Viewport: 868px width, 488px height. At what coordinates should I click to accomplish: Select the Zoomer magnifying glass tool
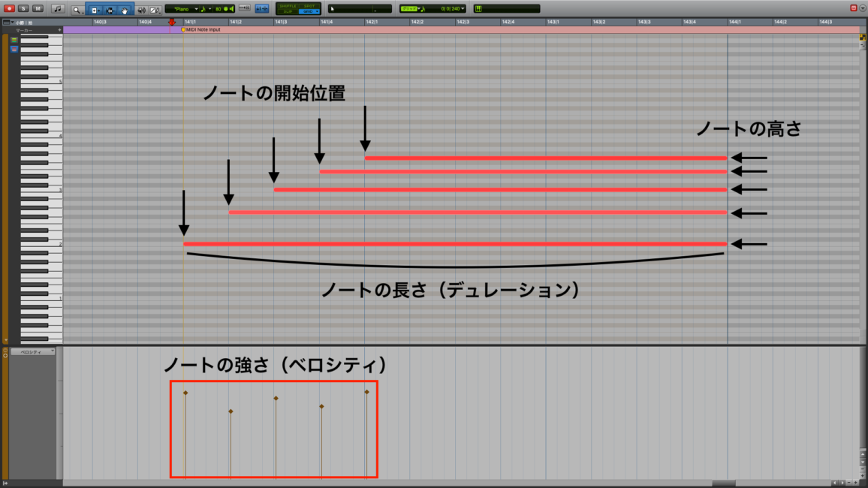[x=78, y=10]
